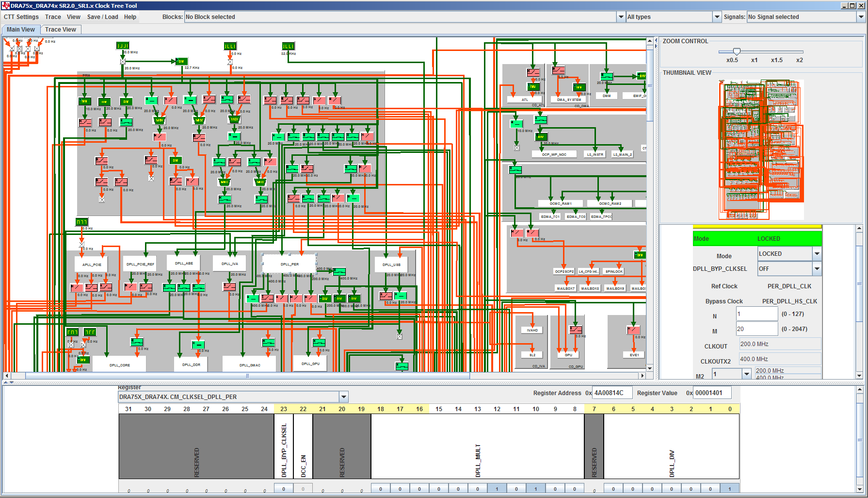Select the 32.0 KHz oscillator source icon
This screenshot has height=498, width=868.
(x=288, y=46)
